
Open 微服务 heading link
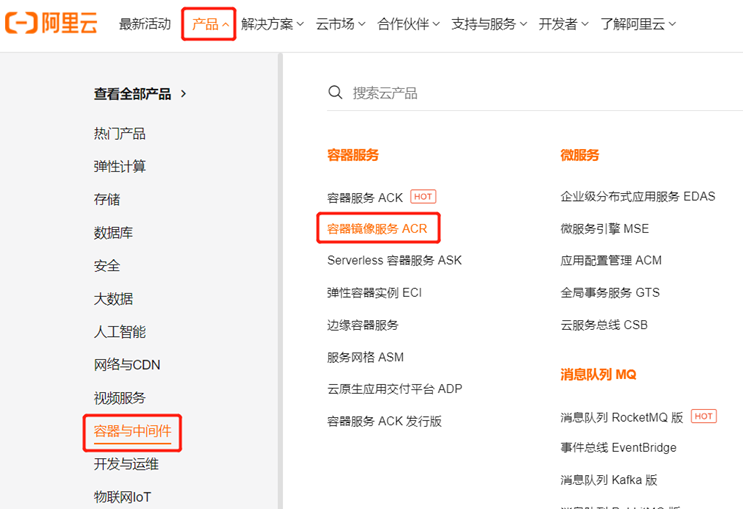[x=580, y=155]
